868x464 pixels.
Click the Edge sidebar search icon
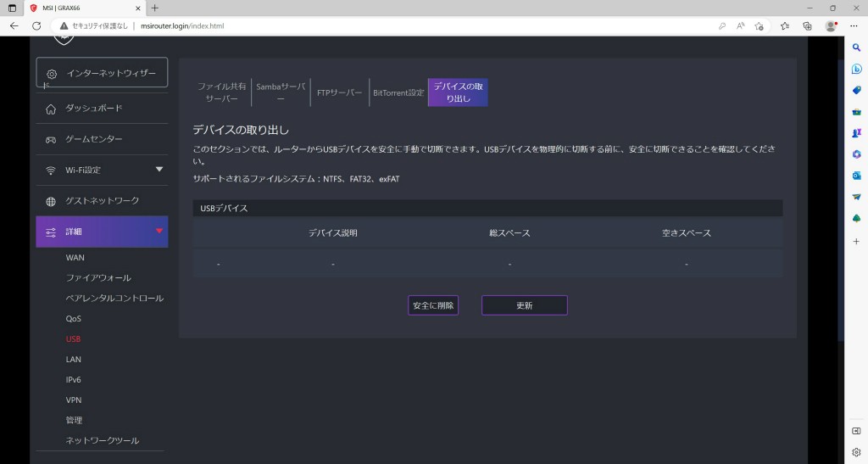pyautogui.click(x=856, y=48)
